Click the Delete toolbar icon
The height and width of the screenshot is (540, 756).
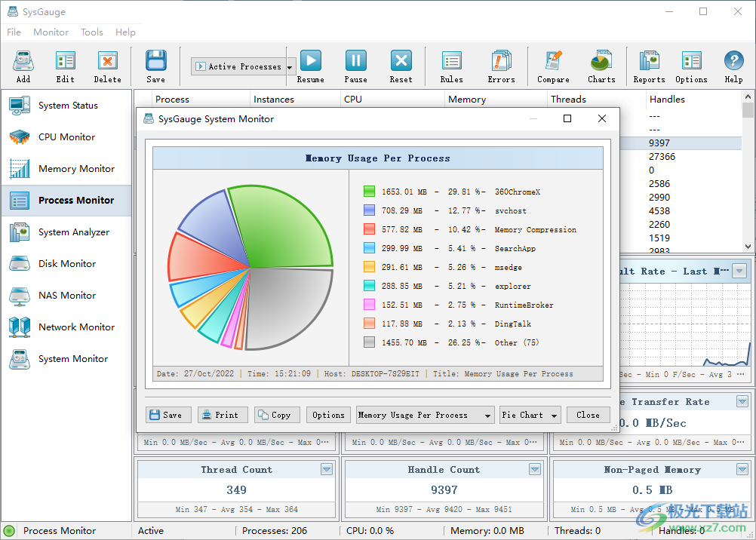pos(108,66)
